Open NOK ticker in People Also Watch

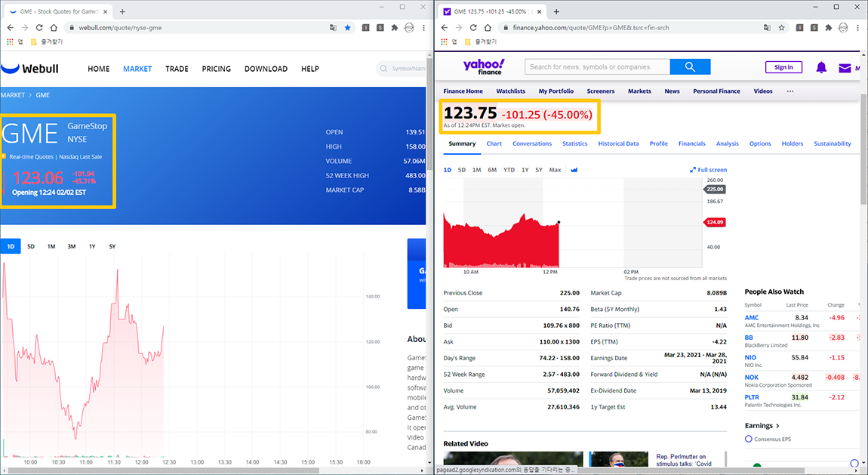(751, 378)
